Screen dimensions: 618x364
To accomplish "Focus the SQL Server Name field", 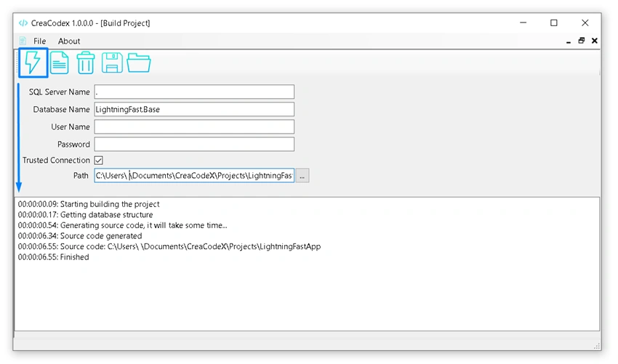I will pos(194,92).
